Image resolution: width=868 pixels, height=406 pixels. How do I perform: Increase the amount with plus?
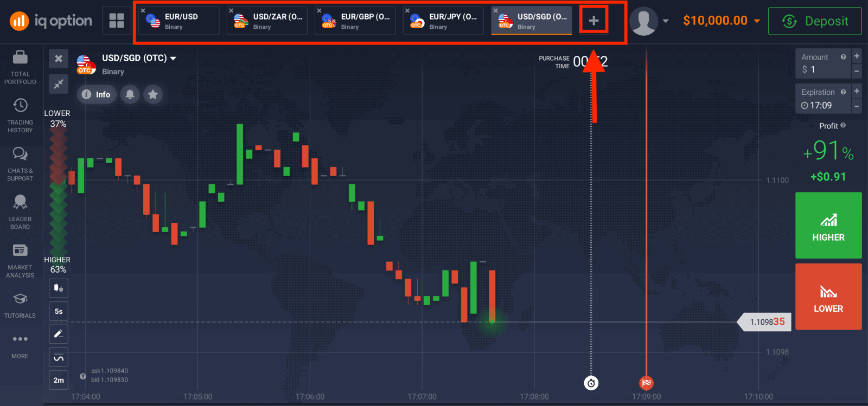pyautogui.click(x=857, y=56)
